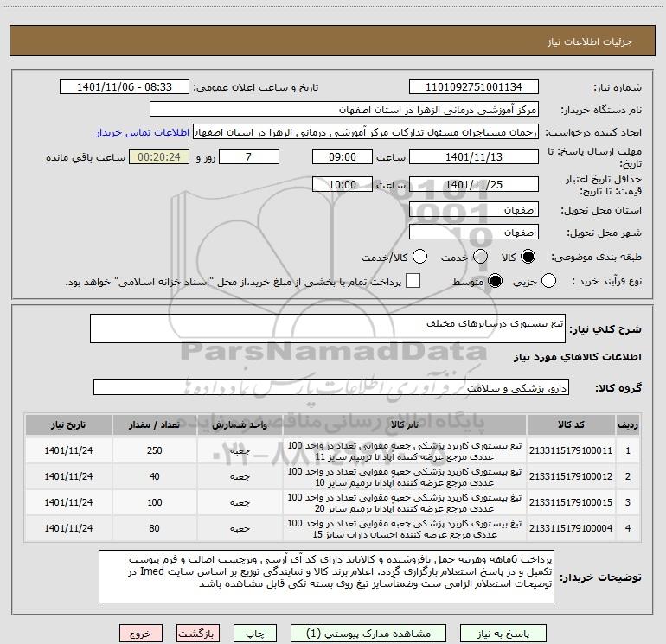The image size is (666, 644).
Task: Select the خدمت radio button
Action: (480, 257)
